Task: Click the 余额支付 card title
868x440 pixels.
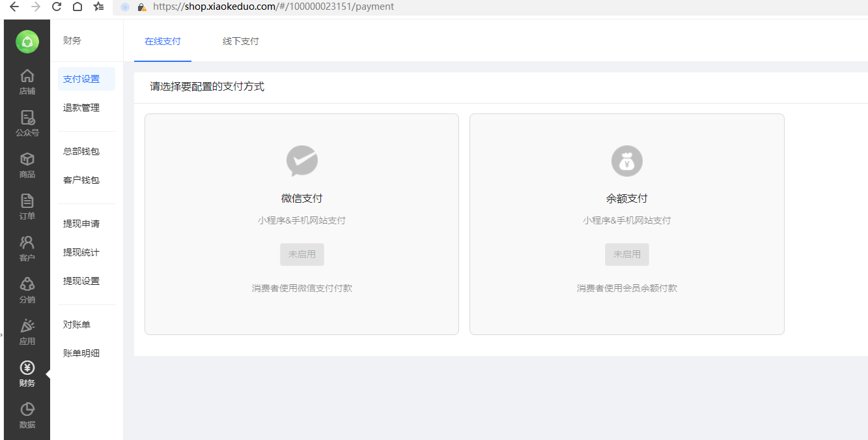Action: [627, 198]
